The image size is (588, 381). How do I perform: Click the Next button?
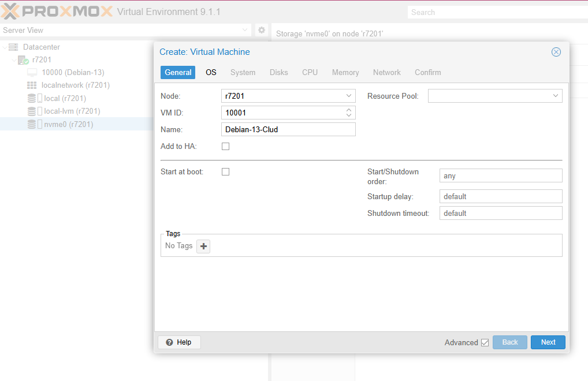(548, 342)
